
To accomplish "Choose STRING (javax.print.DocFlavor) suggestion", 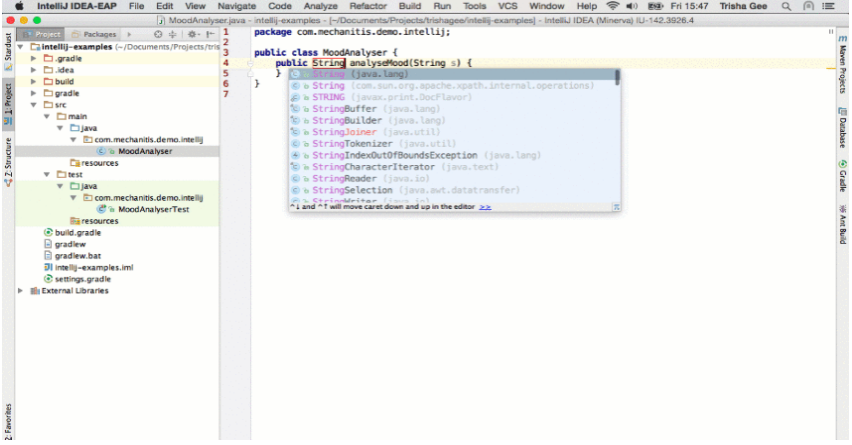I will (453, 97).
